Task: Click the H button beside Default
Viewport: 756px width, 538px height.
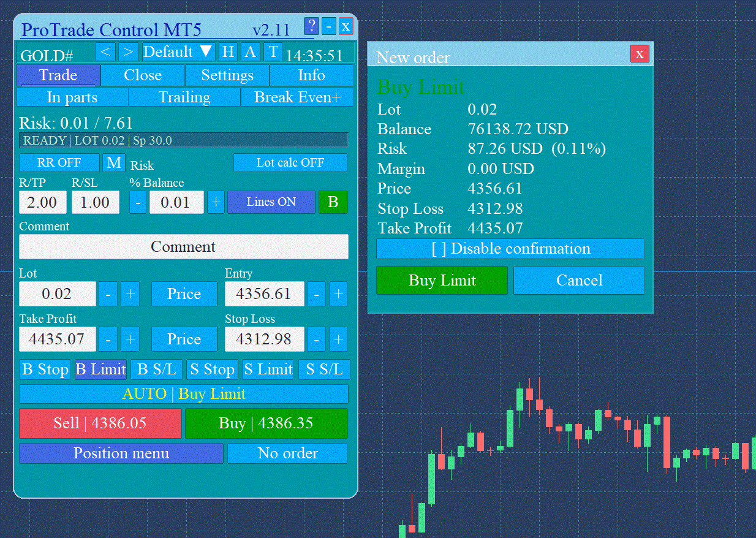Action: coord(228,51)
